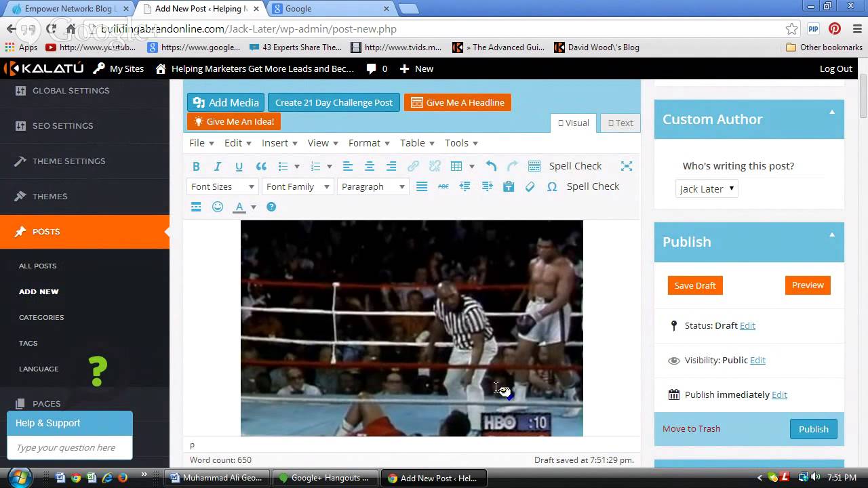This screenshot has height=488, width=868.
Task: Collapse the Publish panel
Action: (832, 235)
